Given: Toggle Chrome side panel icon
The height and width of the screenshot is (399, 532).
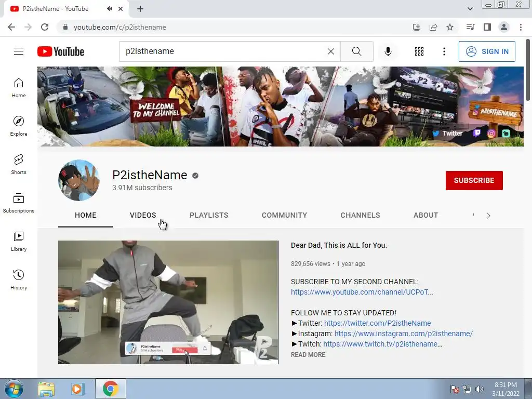Looking at the screenshot, I should (487, 27).
